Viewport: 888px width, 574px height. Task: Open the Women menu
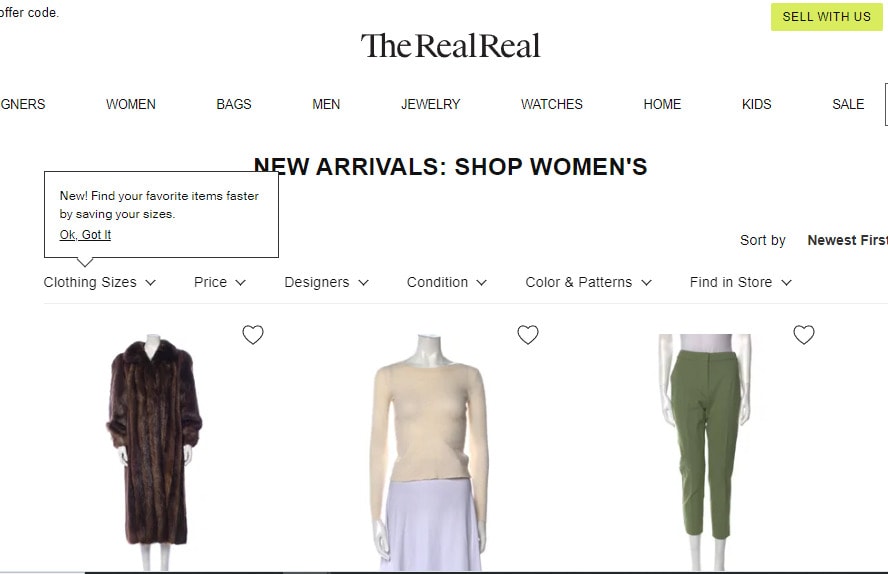(x=131, y=104)
